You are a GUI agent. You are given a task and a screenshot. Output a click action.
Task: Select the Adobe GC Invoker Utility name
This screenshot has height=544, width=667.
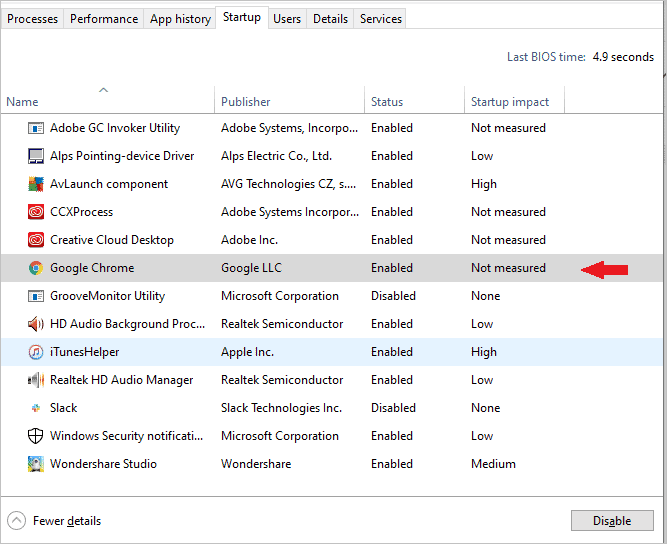[x=115, y=128]
